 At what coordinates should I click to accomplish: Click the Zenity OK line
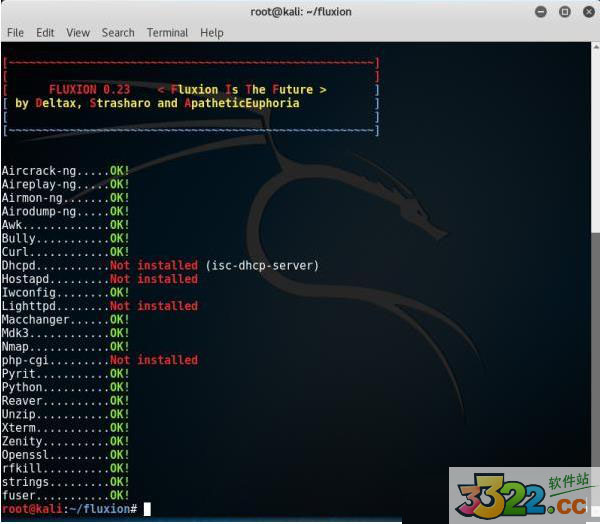click(65, 441)
